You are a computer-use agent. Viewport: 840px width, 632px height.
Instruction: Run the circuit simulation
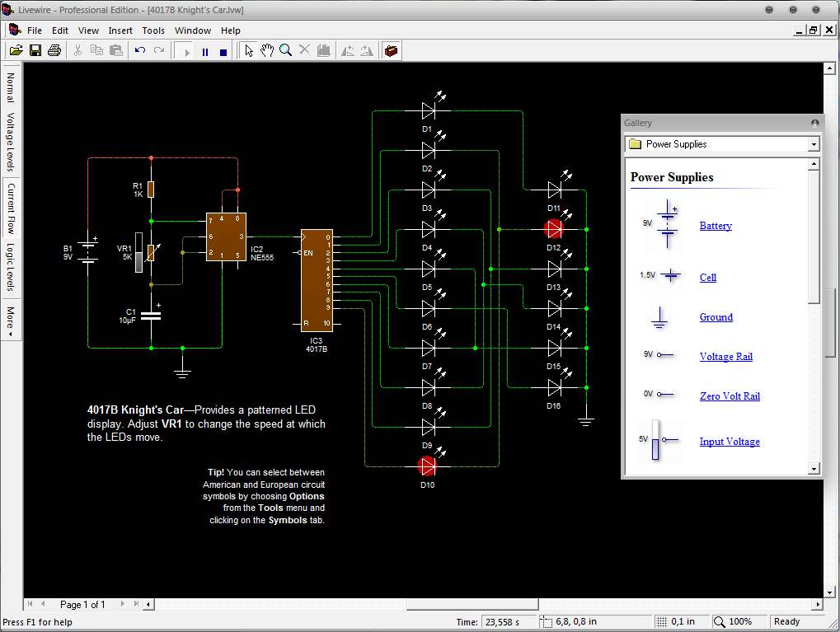click(185, 49)
